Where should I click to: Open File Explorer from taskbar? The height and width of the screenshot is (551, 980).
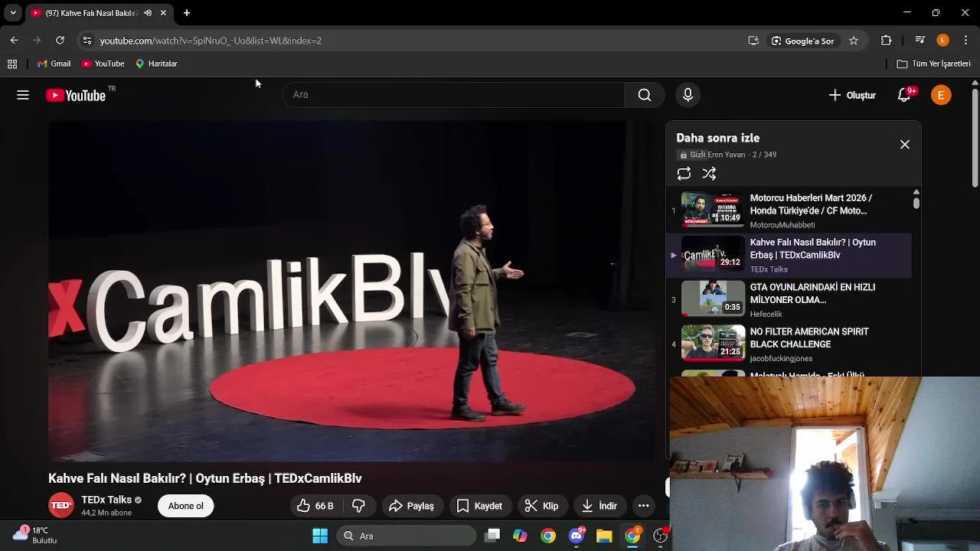[604, 536]
